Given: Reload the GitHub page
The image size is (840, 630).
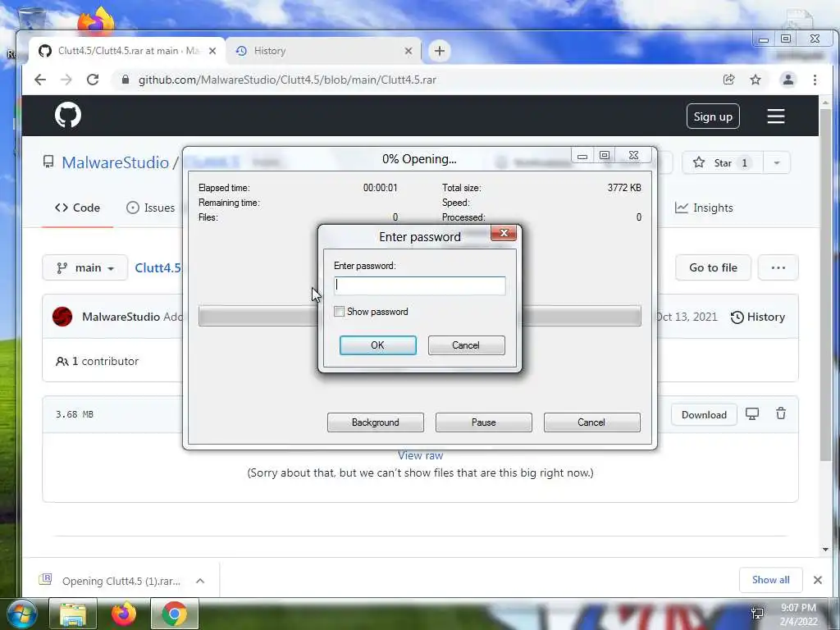Looking at the screenshot, I should (93, 80).
